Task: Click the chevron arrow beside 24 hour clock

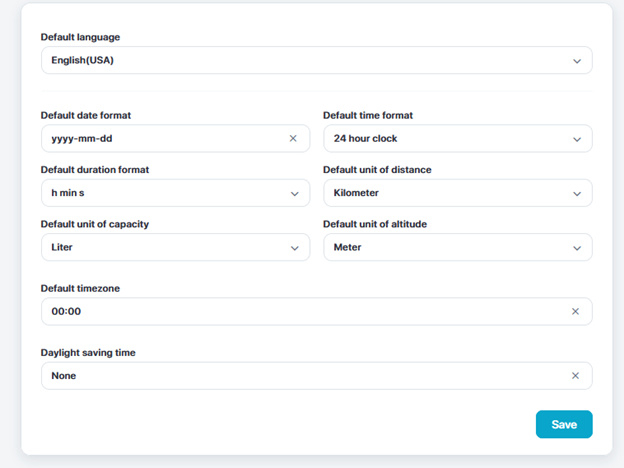Action: (577, 138)
